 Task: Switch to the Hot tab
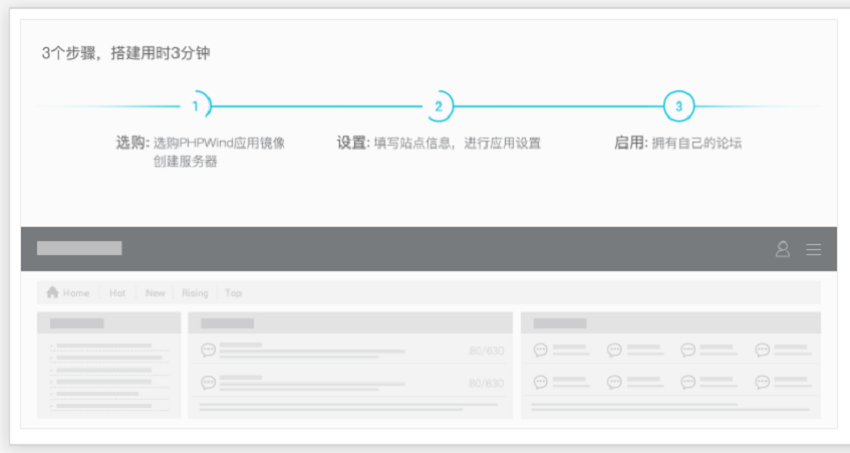point(117,293)
